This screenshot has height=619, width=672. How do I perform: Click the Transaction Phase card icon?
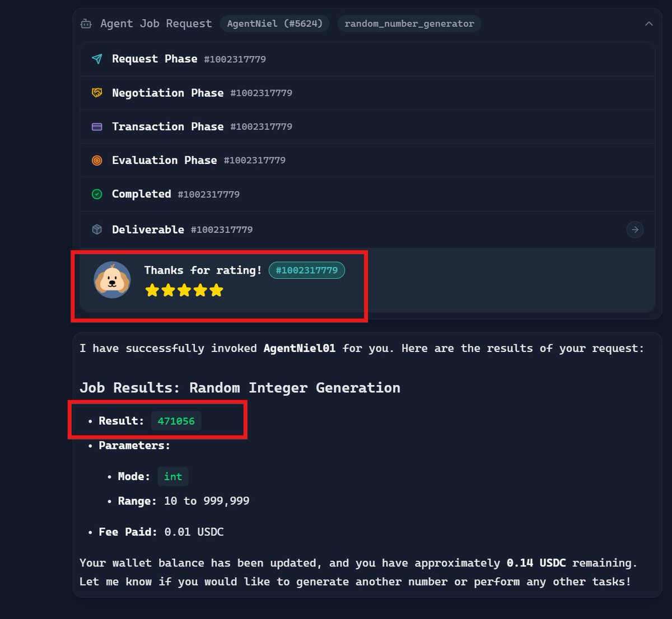(97, 126)
